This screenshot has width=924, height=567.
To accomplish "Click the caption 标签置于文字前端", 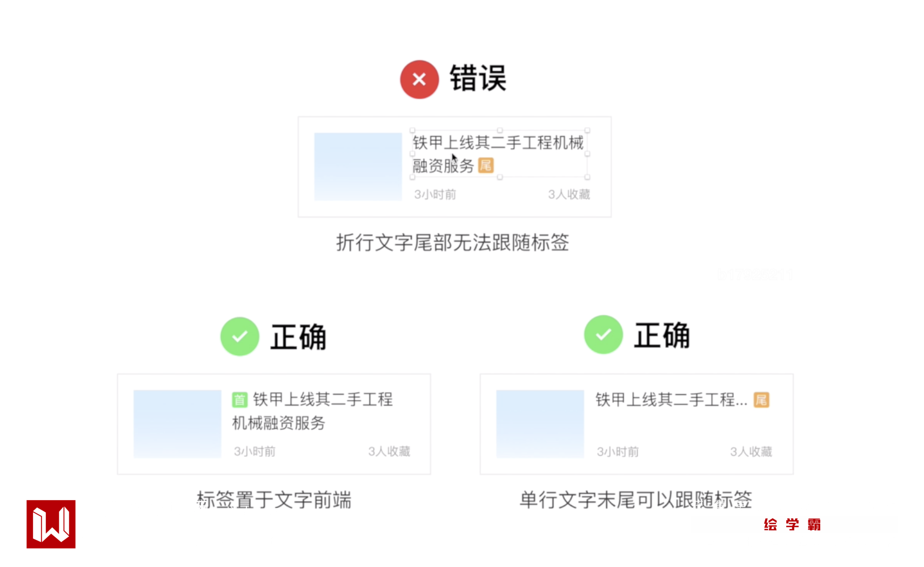I will click(274, 500).
